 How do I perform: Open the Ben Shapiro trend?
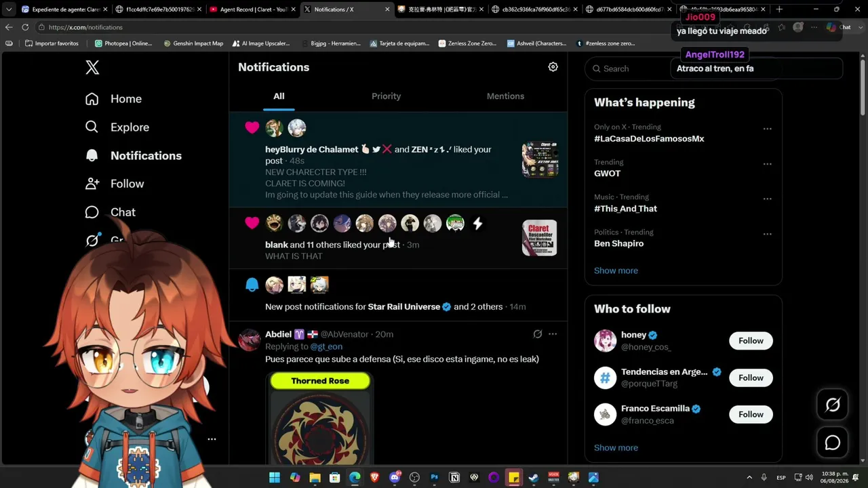tap(618, 243)
